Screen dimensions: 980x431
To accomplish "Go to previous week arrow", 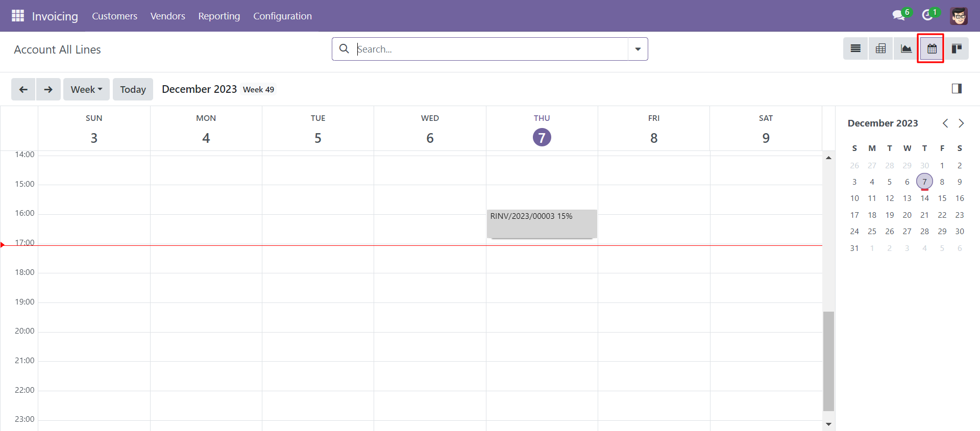I will [23, 89].
